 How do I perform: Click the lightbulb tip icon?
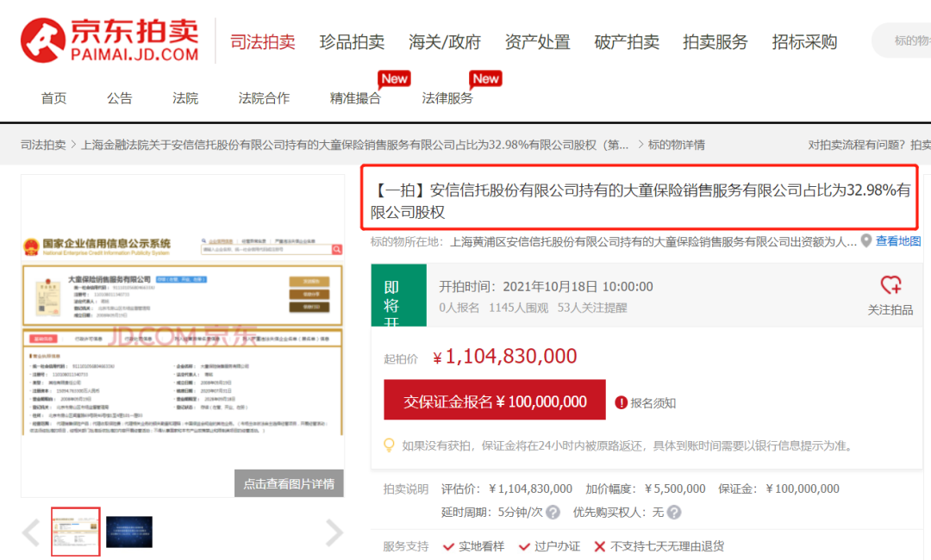(x=389, y=445)
